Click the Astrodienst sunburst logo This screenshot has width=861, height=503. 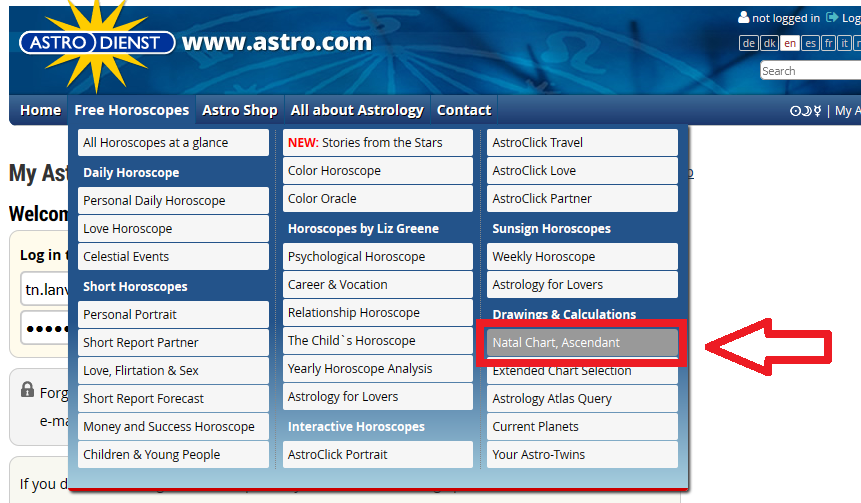(97, 44)
